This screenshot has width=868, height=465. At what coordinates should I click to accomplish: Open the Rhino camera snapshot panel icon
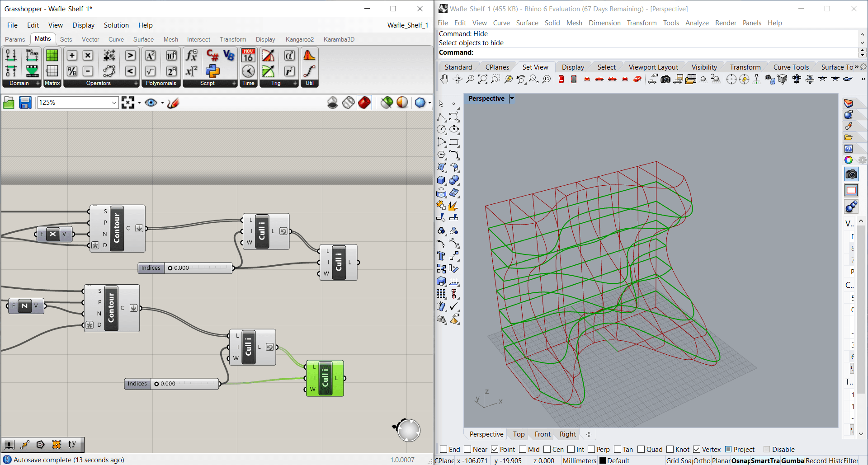point(851,174)
